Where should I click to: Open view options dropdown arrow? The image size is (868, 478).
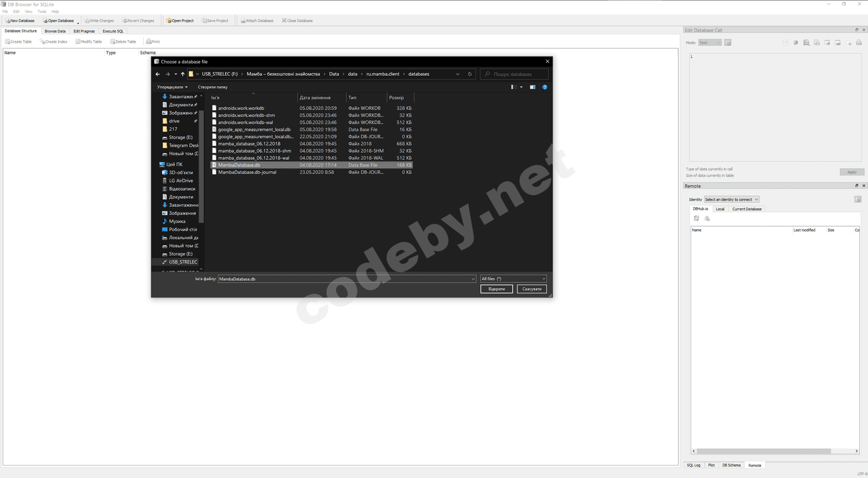(521, 87)
